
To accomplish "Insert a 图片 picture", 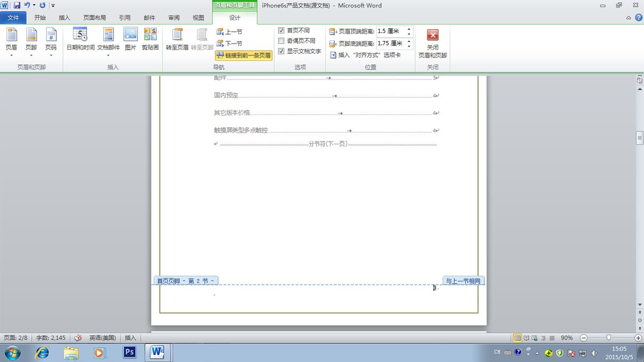I will (130, 40).
